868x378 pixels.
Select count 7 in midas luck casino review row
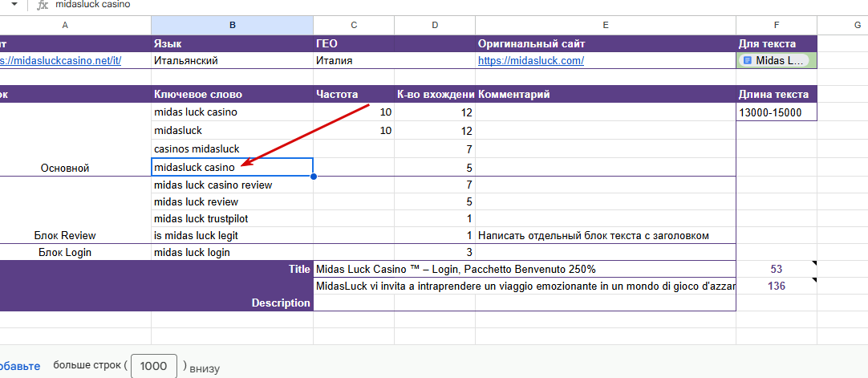435,185
